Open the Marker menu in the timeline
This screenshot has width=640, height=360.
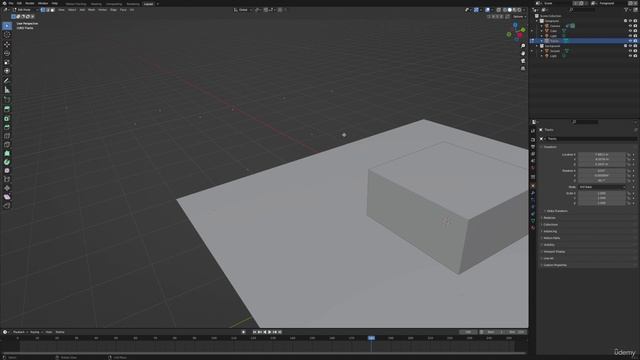pos(60,332)
